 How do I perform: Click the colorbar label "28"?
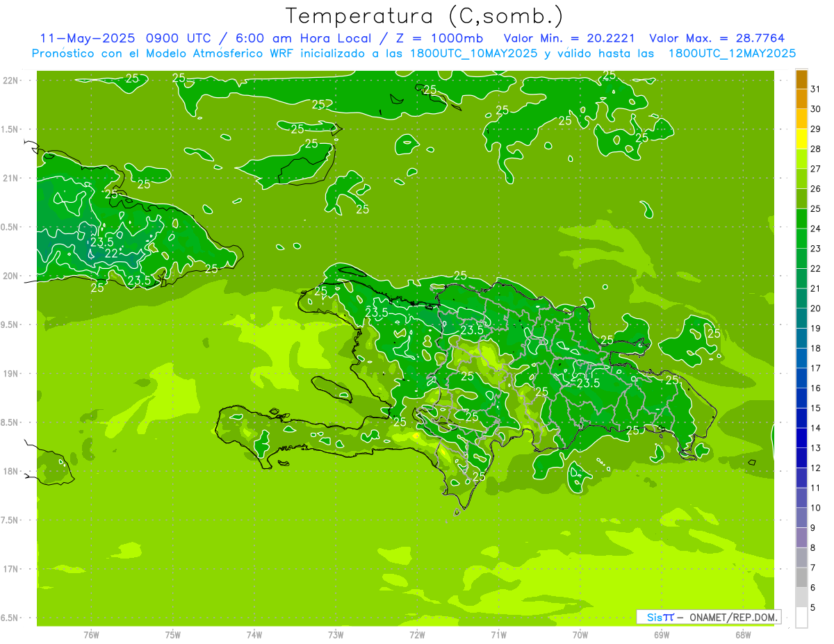[815, 149]
